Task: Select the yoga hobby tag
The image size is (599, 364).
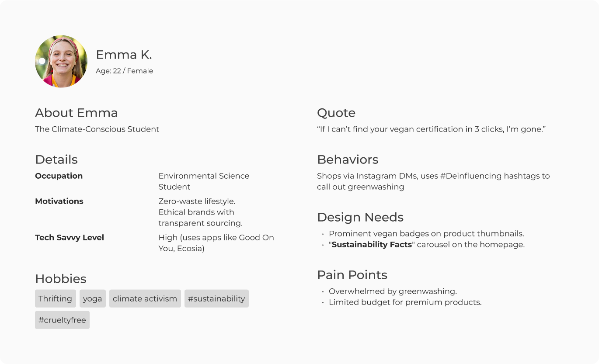Action: point(92,298)
